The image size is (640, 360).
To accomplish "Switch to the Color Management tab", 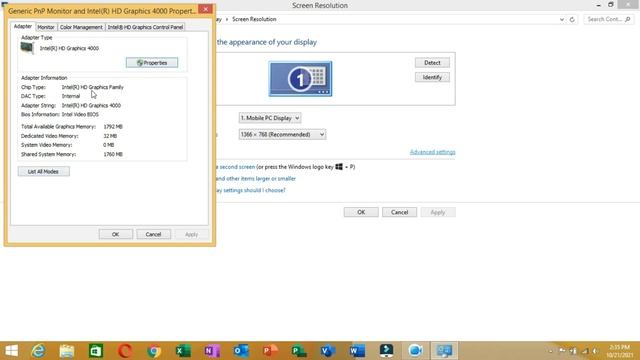I will [81, 27].
